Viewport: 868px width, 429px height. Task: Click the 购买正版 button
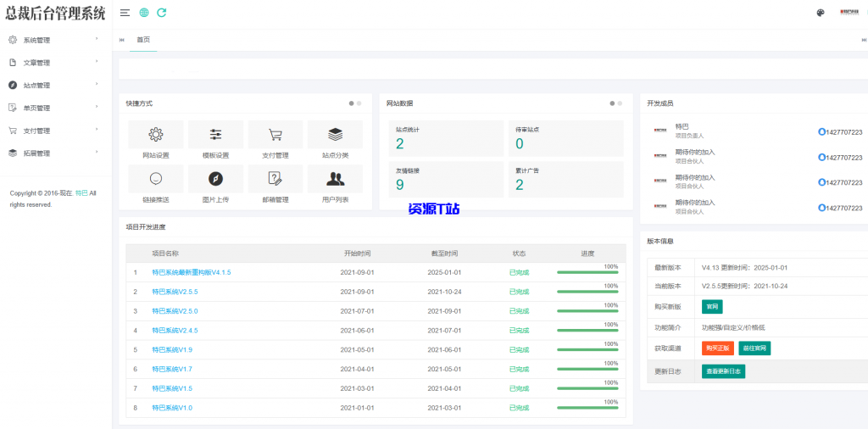click(x=717, y=348)
